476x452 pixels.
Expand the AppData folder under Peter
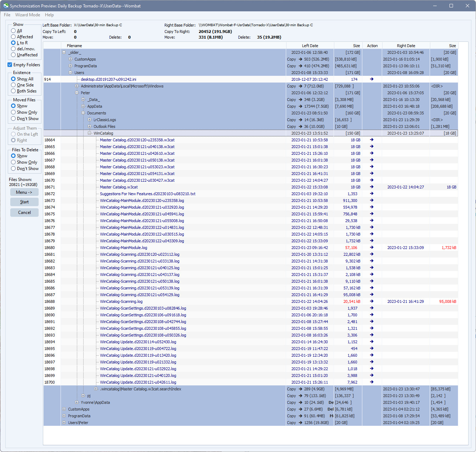[x=83, y=106]
